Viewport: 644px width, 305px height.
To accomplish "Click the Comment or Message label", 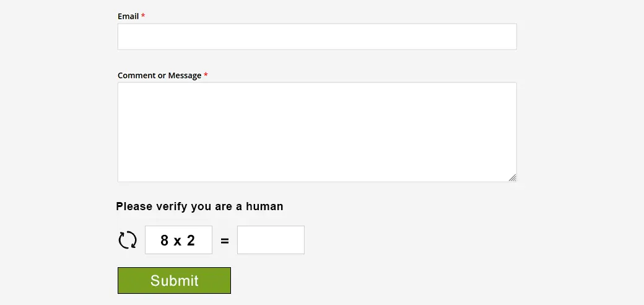I will tap(159, 75).
